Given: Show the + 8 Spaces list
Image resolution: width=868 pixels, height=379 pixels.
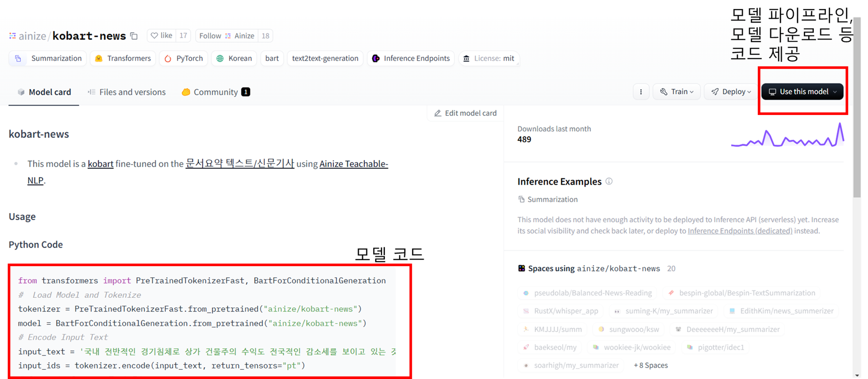Looking at the screenshot, I should (651, 366).
